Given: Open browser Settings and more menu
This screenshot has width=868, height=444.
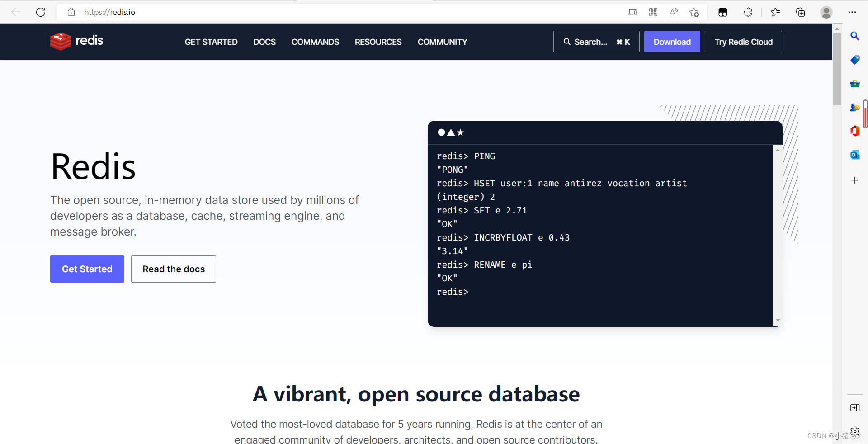Looking at the screenshot, I should [x=852, y=12].
